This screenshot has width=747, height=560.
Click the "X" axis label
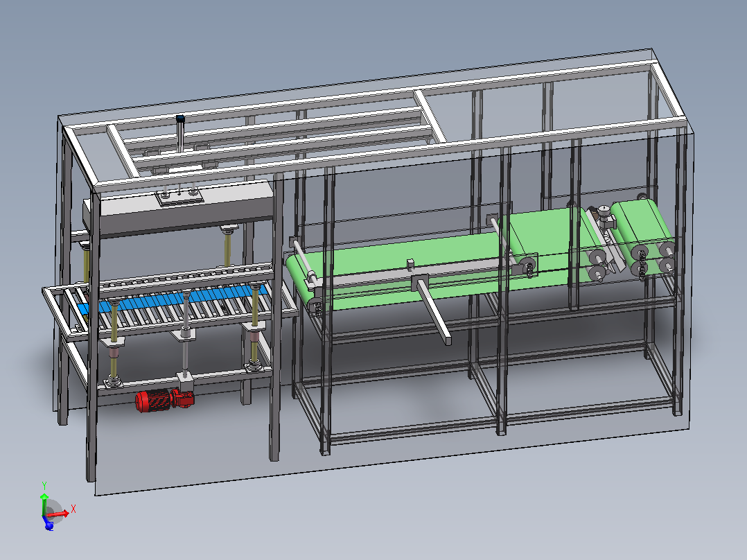pos(73,509)
